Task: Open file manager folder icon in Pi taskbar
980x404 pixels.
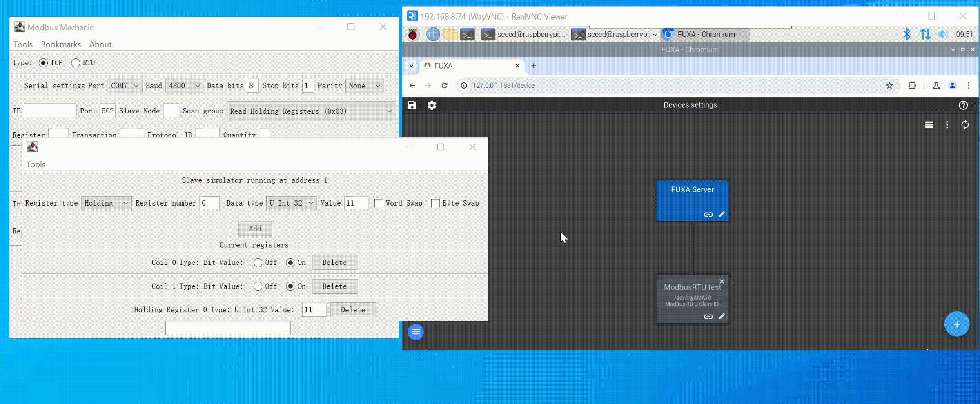Action: 450,35
